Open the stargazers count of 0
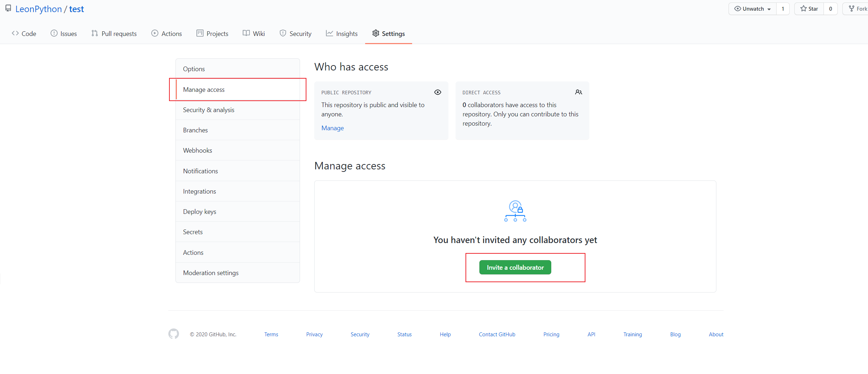This screenshot has height=374, width=868. tap(831, 9)
